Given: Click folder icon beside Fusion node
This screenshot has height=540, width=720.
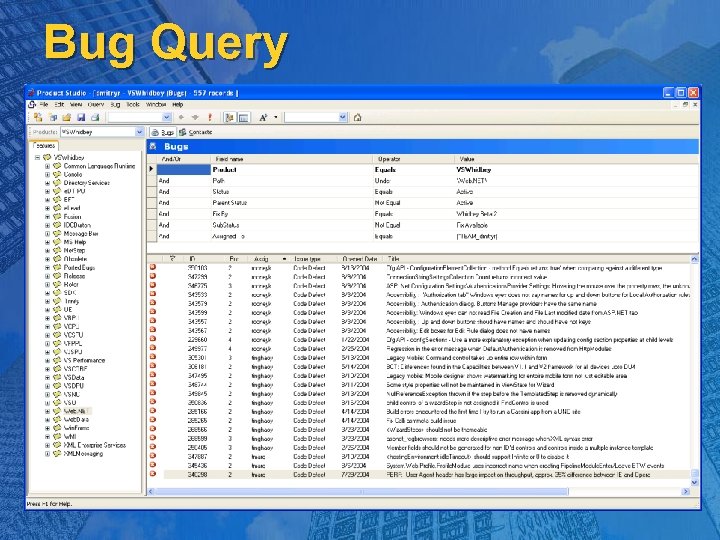Looking at the screenshot, I should [57, 217].
